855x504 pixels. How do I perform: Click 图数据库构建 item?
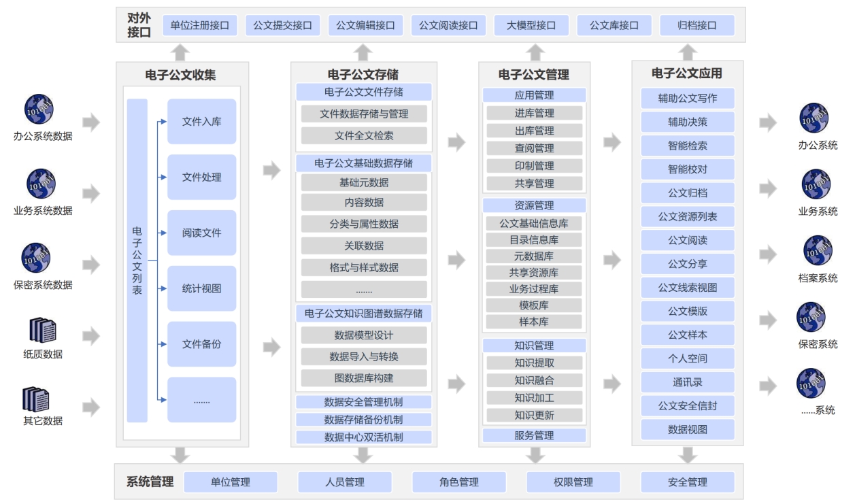[x=364, y=378]
